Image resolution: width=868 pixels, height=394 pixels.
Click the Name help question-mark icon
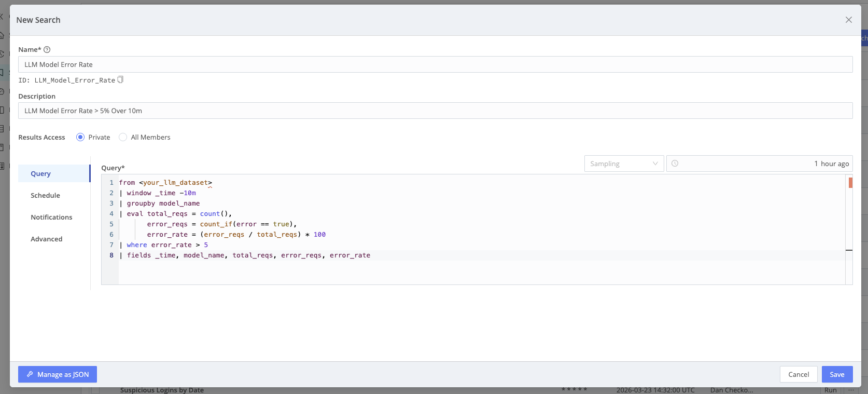click(x=47, y=49)
